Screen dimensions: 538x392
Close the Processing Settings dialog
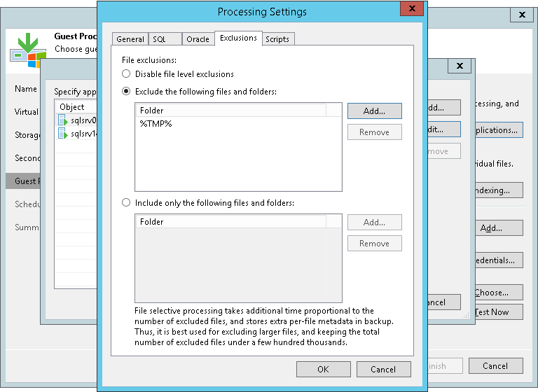412,8
